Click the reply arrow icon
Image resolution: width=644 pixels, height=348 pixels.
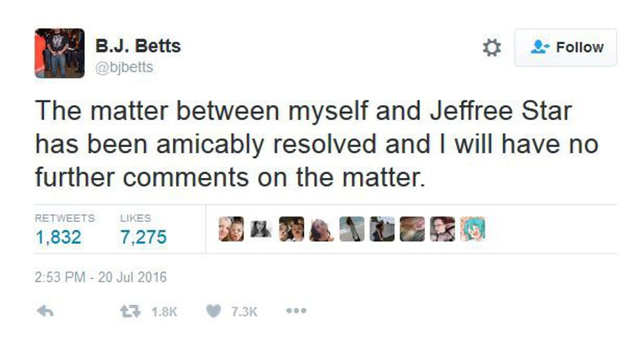coord(45,311)
